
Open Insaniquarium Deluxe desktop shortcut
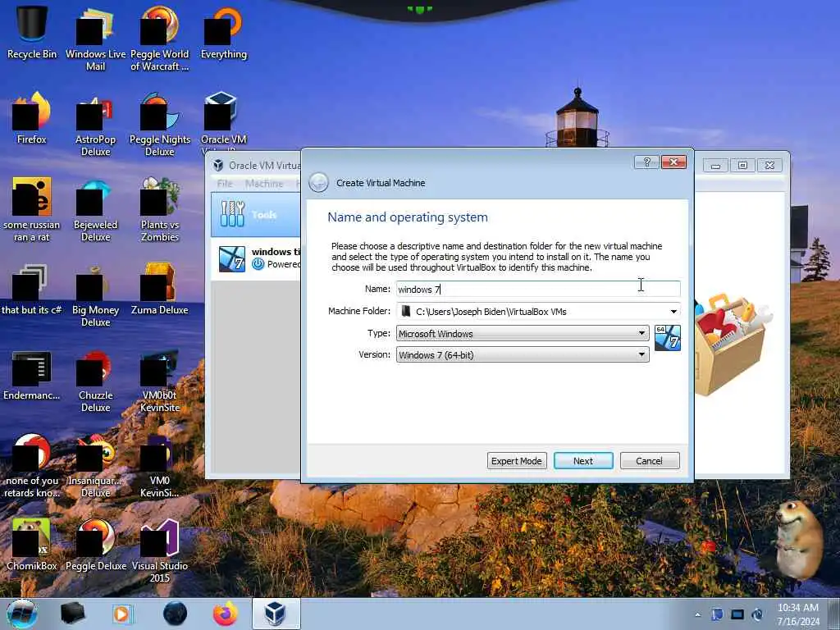tap(95, 466)
